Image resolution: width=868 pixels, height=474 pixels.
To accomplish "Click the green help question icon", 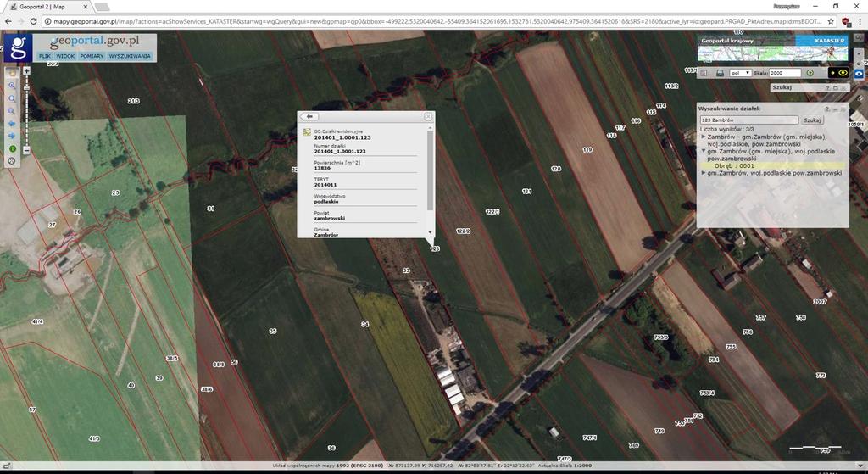I will pyautogui.click(x=810, y=73).
